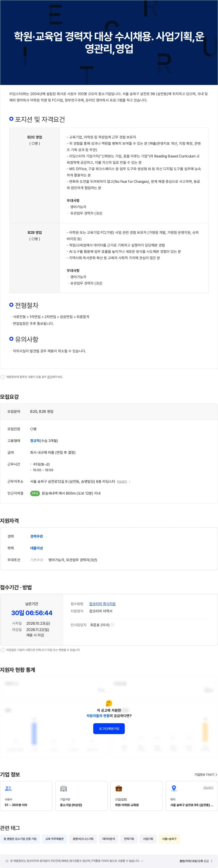Click the 회사 내규에 따름 salary text
Image resolution: width=218 pixels, height=868 pixels.
point(53,452)
